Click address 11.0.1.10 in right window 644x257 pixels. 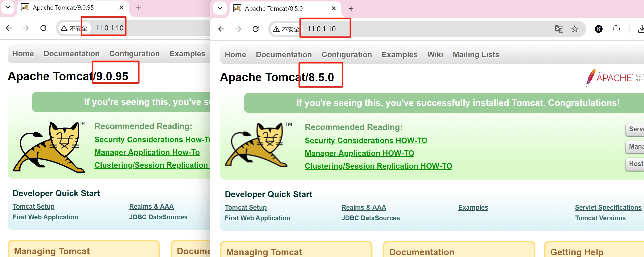(x=321, y=29)
